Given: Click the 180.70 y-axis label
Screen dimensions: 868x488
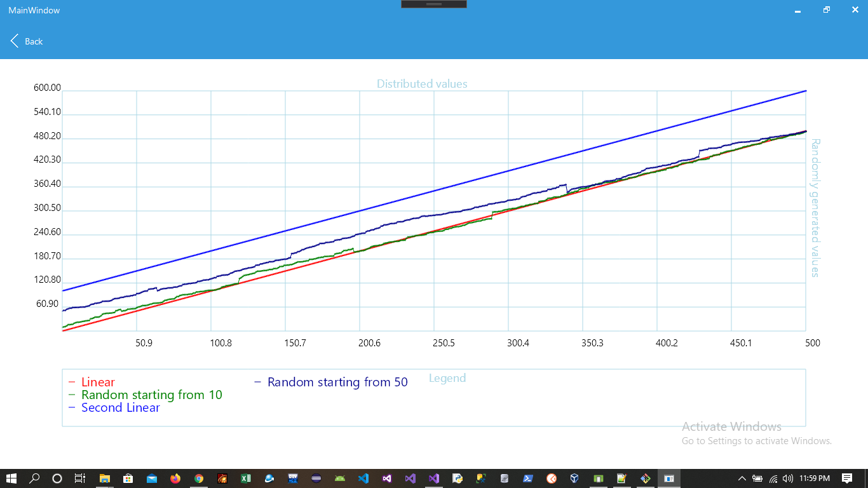Looking at the screenshot, I should click(48, 256).
